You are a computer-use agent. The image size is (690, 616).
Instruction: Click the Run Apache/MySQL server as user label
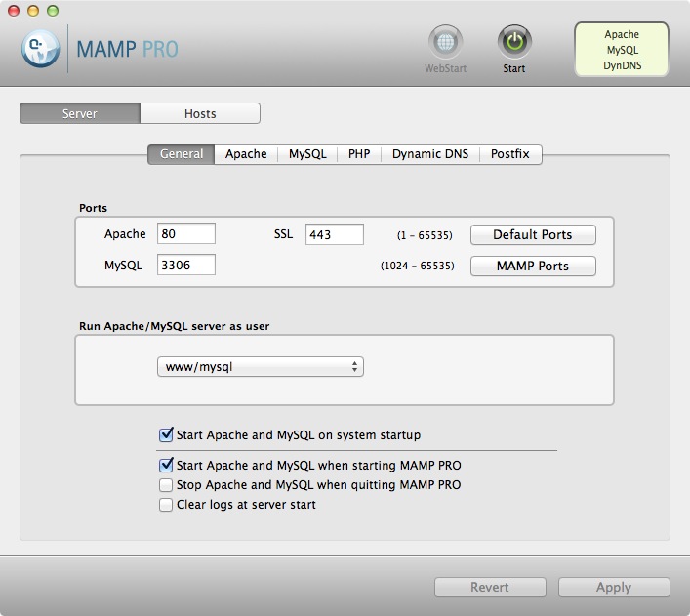(x=175, y=326)
